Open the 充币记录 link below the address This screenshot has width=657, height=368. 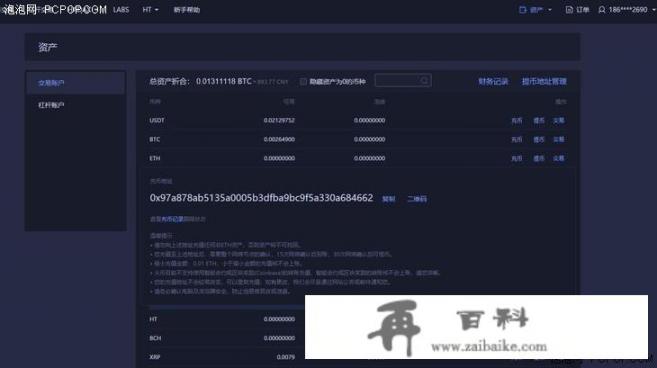(173, 219)
